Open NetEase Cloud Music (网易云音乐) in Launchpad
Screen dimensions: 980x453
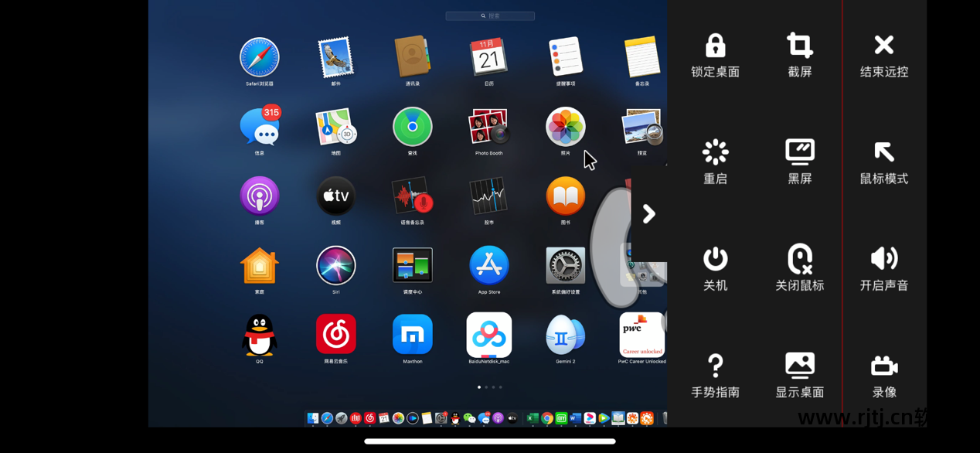[x=335, y=335]
